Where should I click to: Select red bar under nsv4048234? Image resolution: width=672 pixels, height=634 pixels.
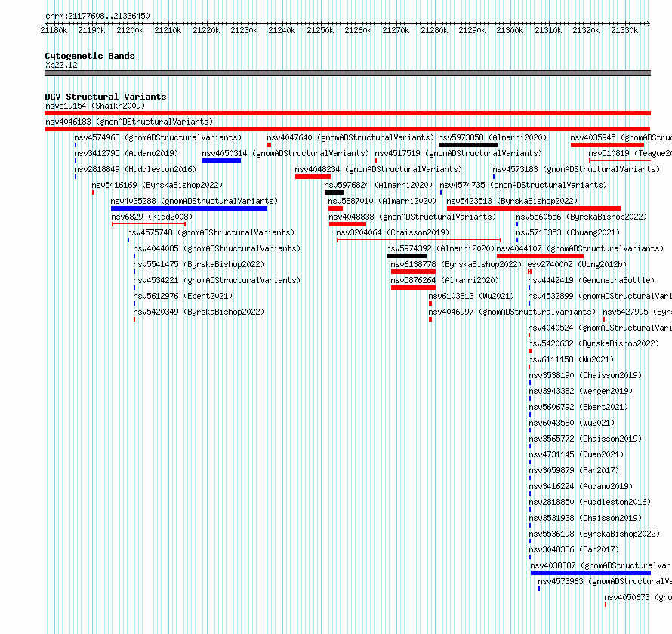pyautogui.click(x=313, y=177)
